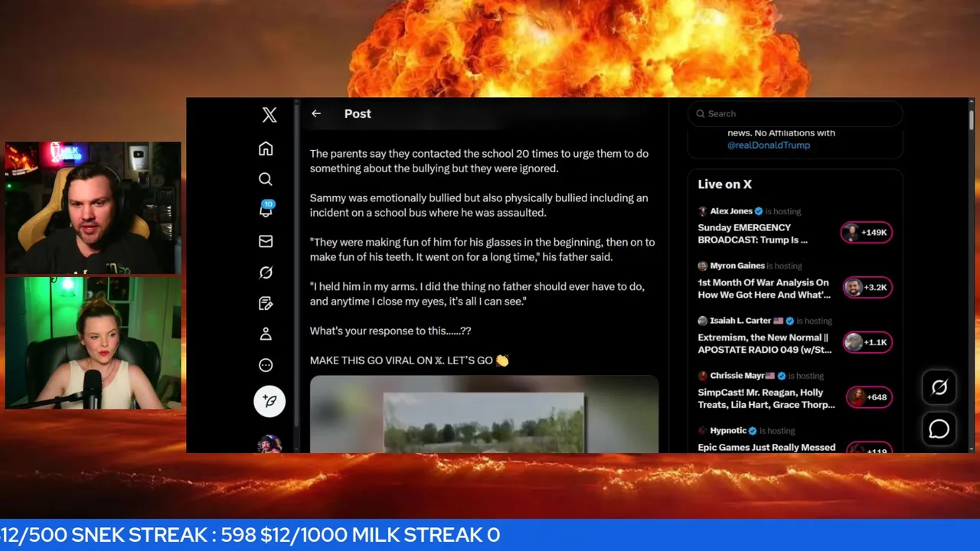The image size is (980, 551).
Task: Open the Lists icon in the sidebar
Action: click(266, 304)
